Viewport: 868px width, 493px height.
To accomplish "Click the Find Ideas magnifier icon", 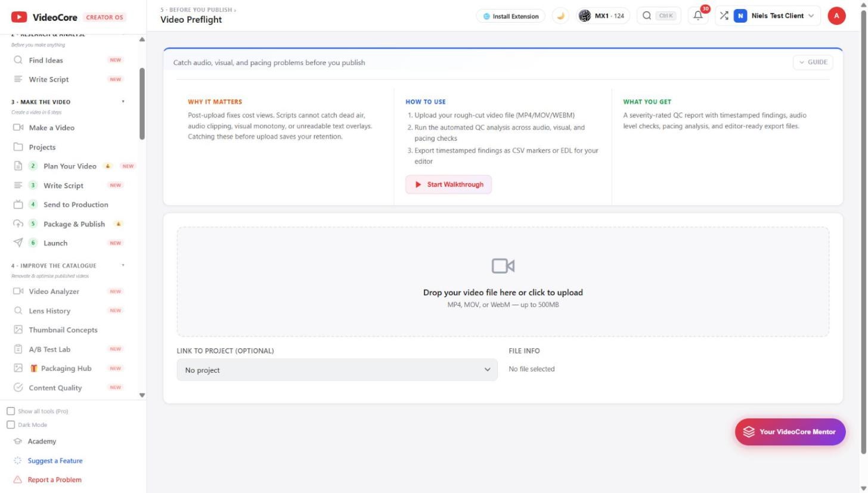I will 18,60.
